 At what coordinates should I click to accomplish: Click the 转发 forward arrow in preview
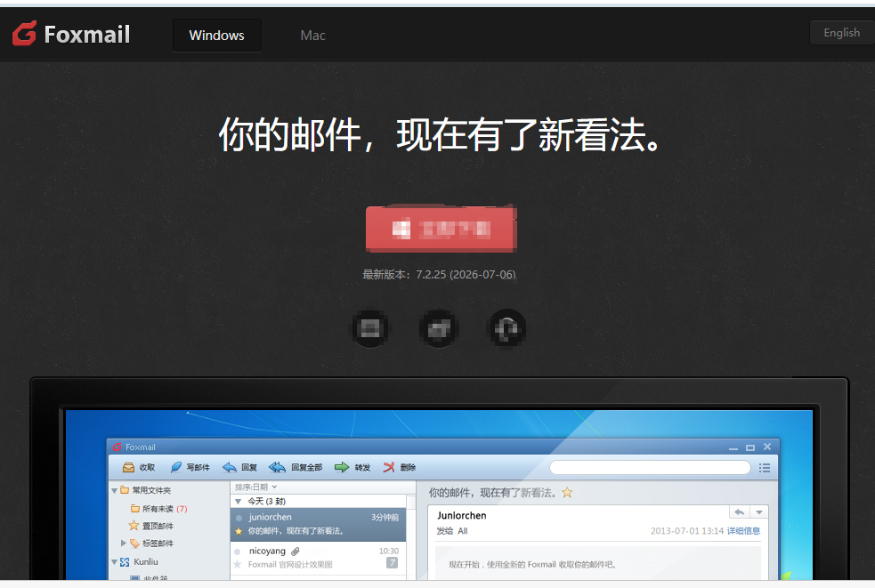pos(342,468)
